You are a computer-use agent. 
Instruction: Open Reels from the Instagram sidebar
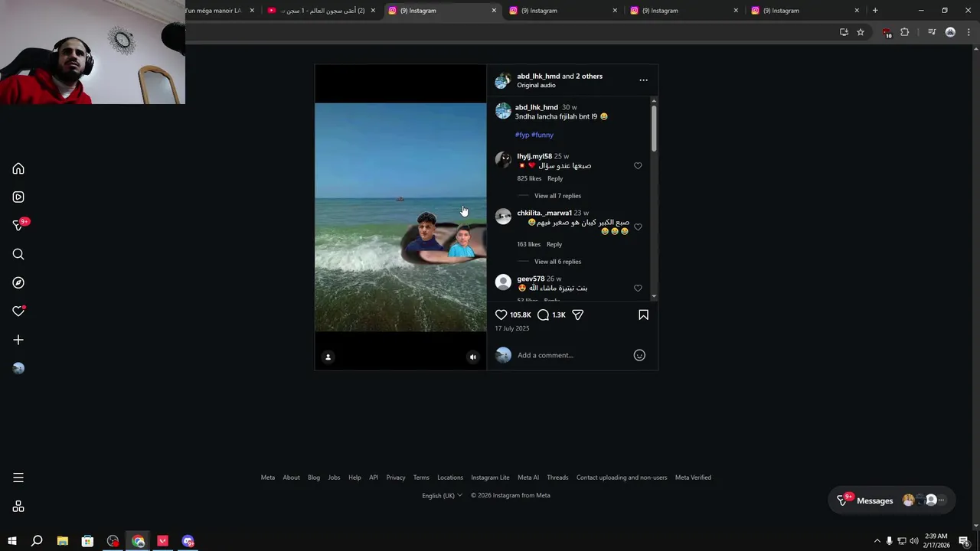[18, 197]
